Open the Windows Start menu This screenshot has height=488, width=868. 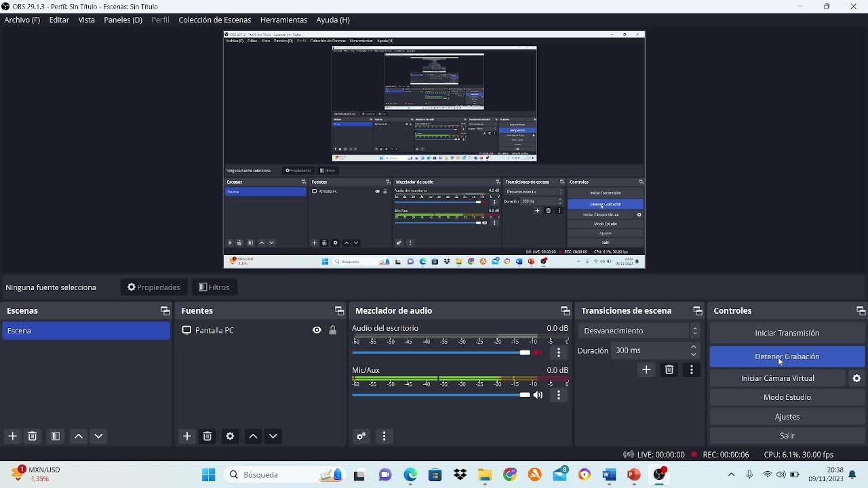pyautogui.click(x=208, y=474)
